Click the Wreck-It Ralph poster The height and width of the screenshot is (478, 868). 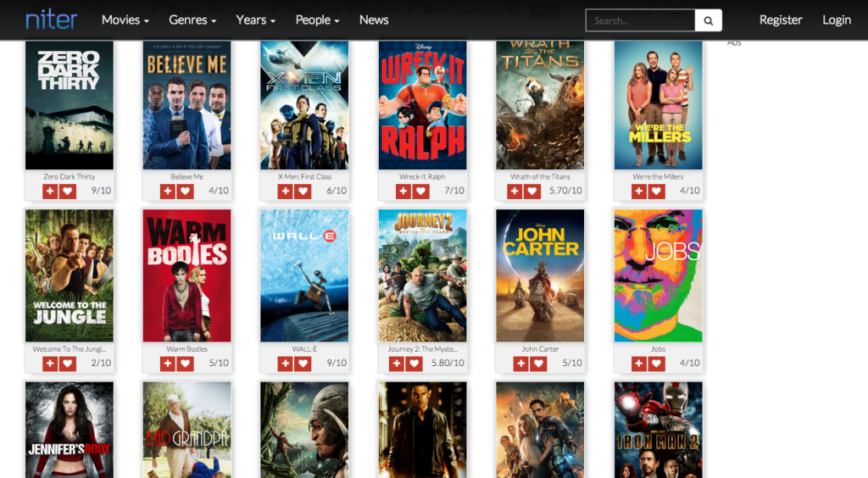pos(422,105)
